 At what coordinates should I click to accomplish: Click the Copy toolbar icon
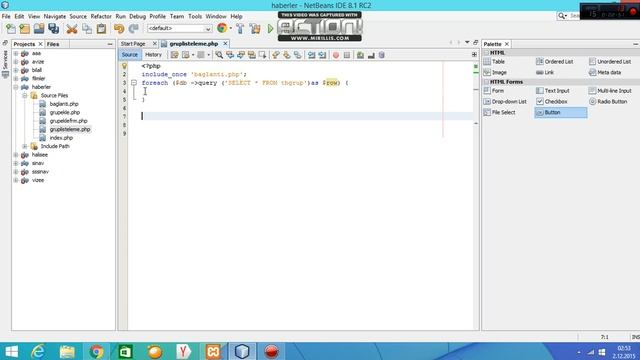pyautogui.click(x=87, y=29)
